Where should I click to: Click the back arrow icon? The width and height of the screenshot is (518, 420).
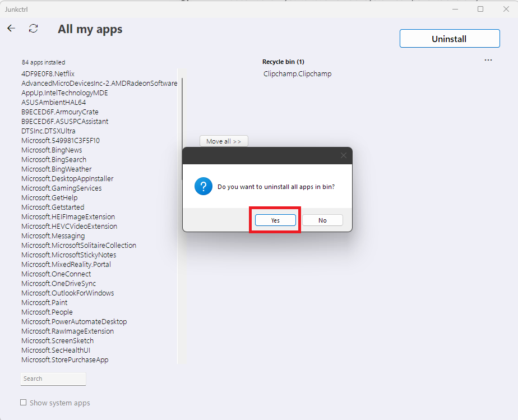tap(11, 28)
